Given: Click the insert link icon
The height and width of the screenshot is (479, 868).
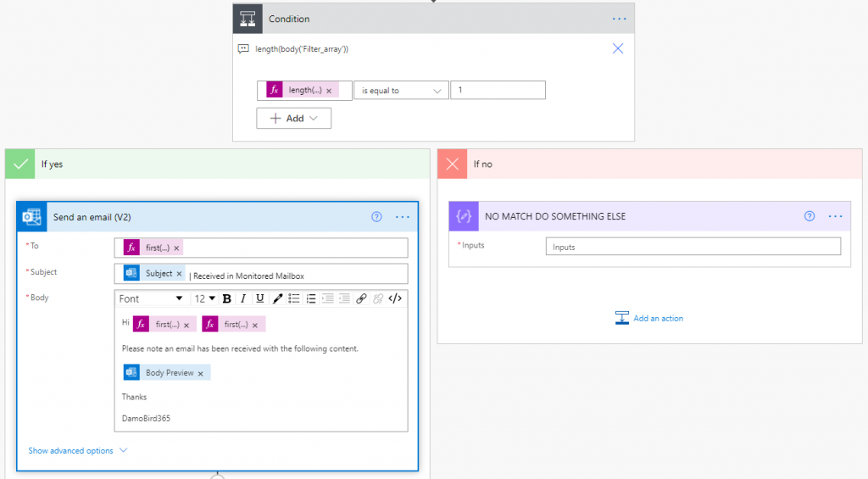Looking at the screenshot, I should 361,298.
